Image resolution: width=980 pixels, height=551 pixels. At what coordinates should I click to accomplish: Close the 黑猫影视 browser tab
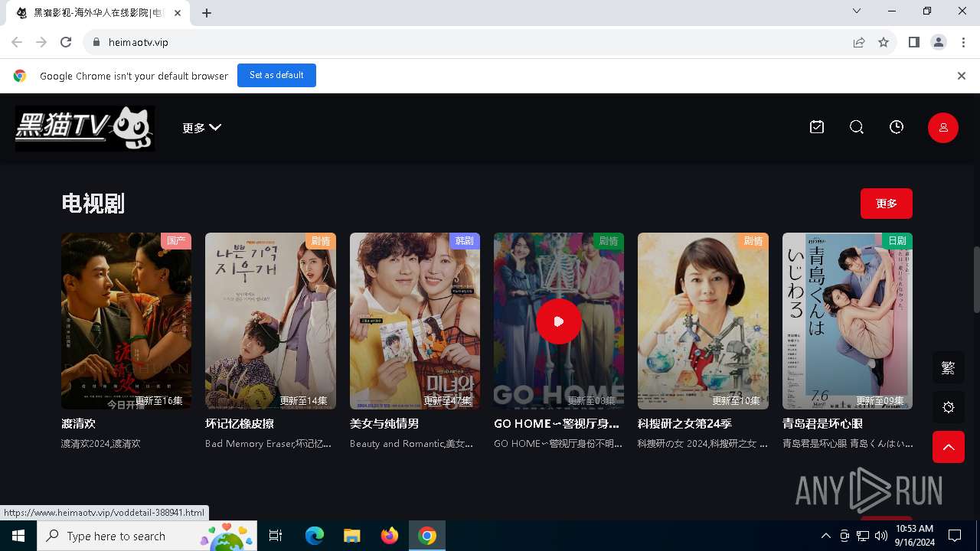(178, 13)
